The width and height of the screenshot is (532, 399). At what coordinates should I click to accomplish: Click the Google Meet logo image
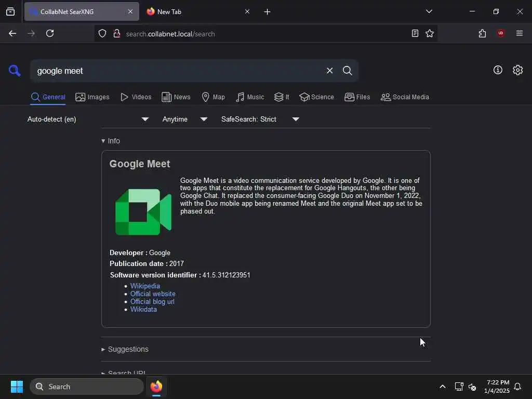tap(143, 212)
